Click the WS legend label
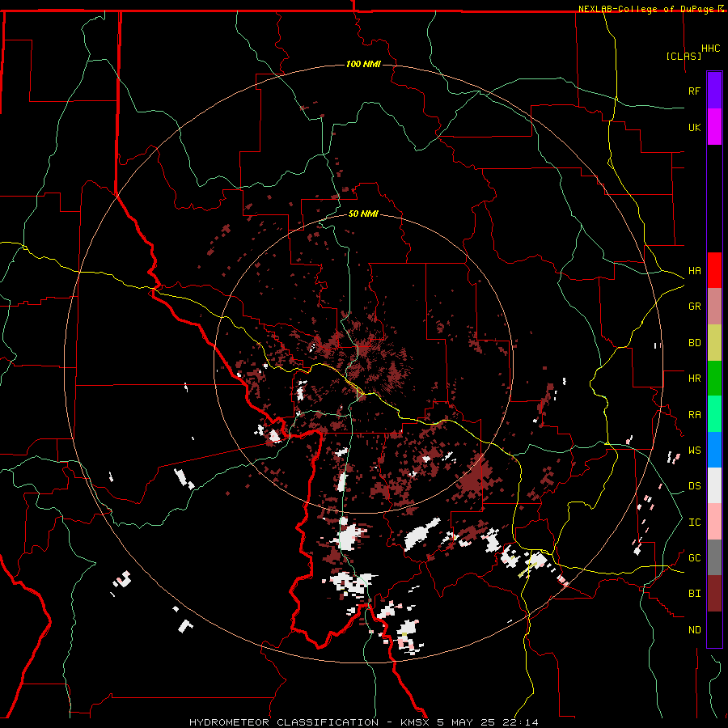 tap(694, 451)
